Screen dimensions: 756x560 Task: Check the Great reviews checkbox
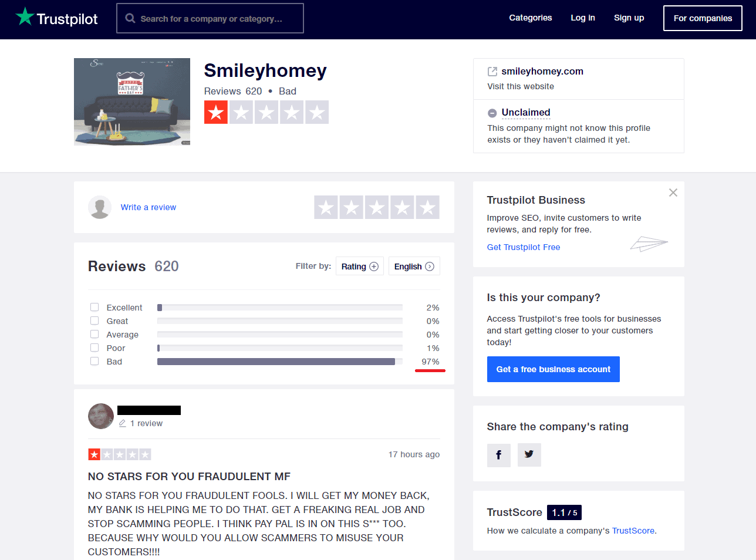(95, 321)
